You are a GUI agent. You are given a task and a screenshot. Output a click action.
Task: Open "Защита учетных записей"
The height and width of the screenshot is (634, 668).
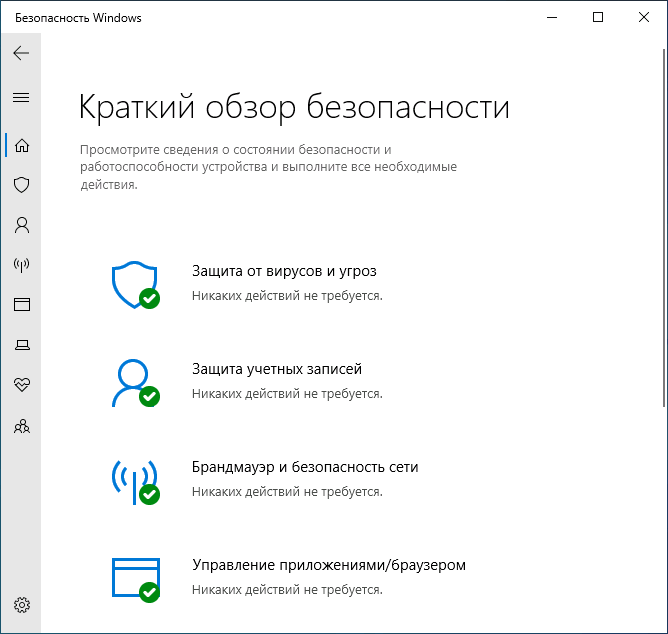[x=277, y=369]
